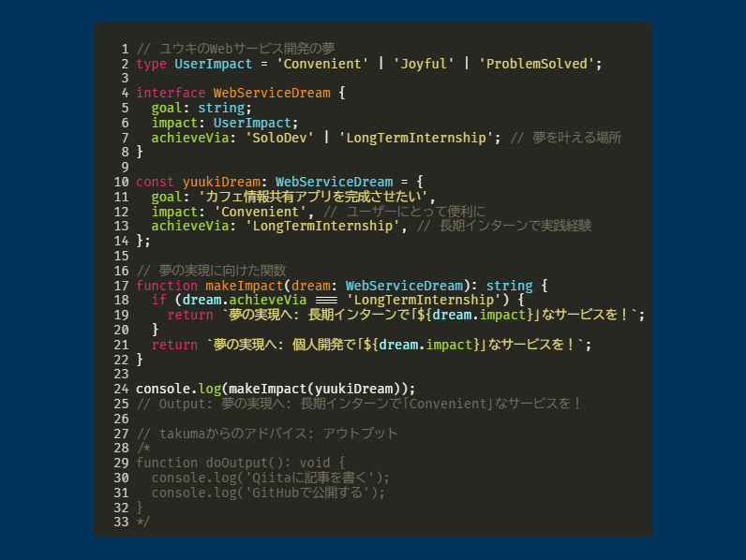Click line number 1 in the gutter

click(x=124, y=49)
